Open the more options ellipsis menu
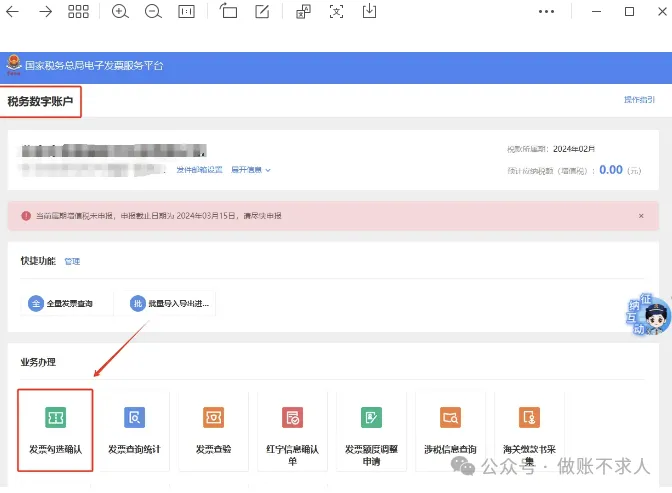The image size is (672, 493). (x=546, y=12)
